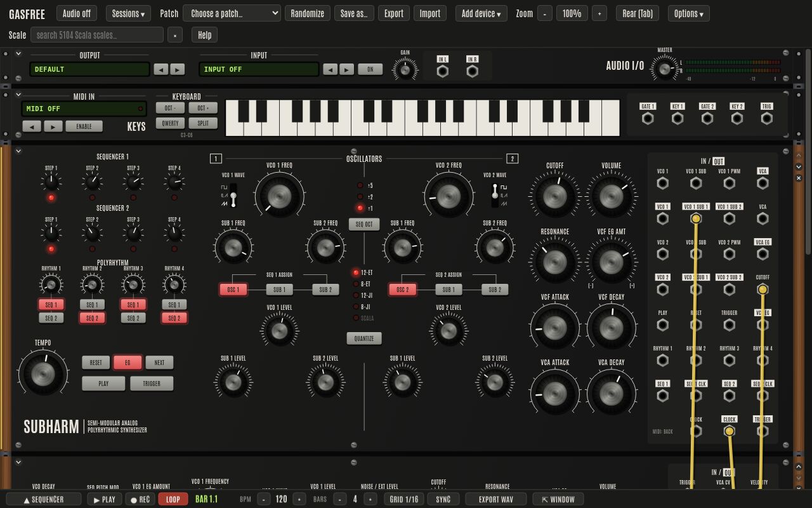Click the next MIDI input arrow

coord(53,126)
